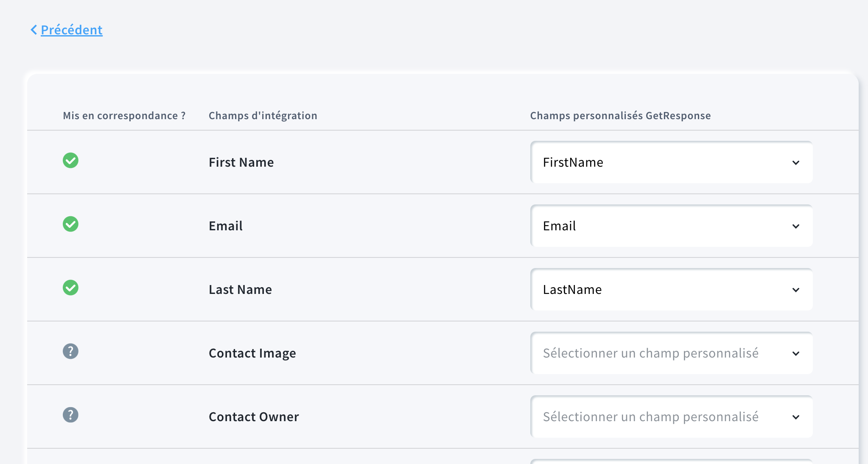Click the 'Contact Image' integration field label

(252, 353)
